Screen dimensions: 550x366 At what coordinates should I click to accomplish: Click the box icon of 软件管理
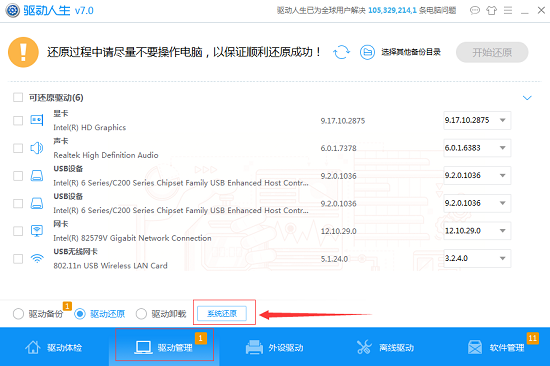coord(475,347)
